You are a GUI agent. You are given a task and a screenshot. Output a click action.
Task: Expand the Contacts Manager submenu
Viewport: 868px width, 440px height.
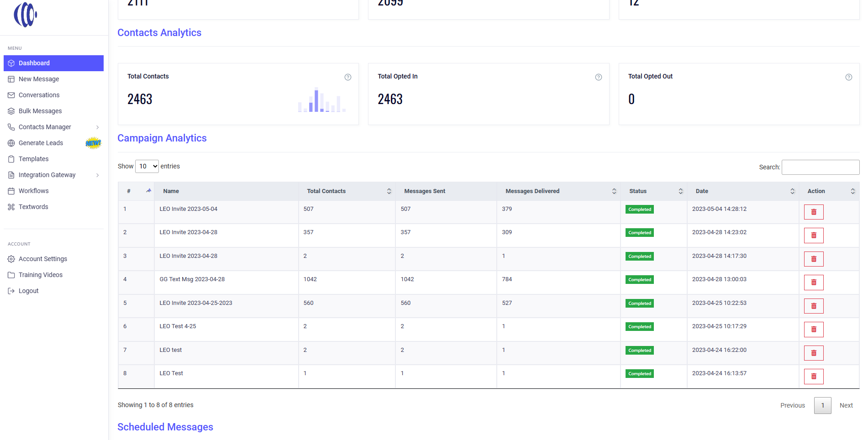pyautogui.click(x=98, y=127)
